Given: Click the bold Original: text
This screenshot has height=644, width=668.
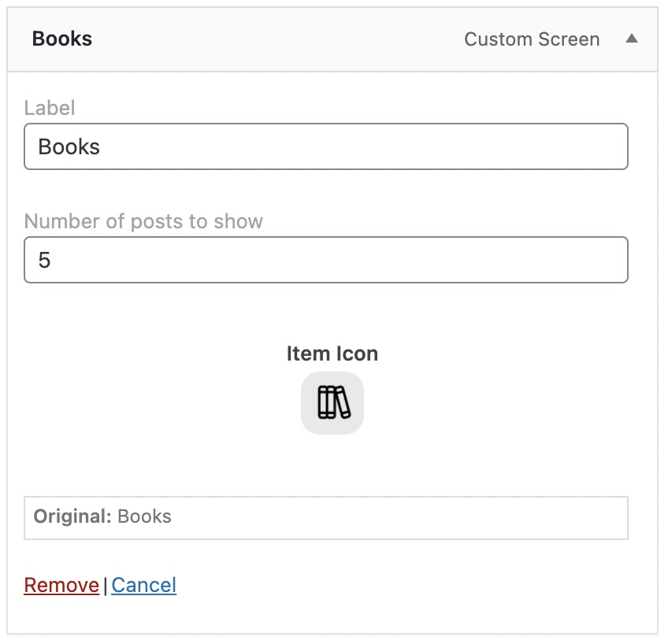Looking at the screenshot, I should click(x=72, y=516).
